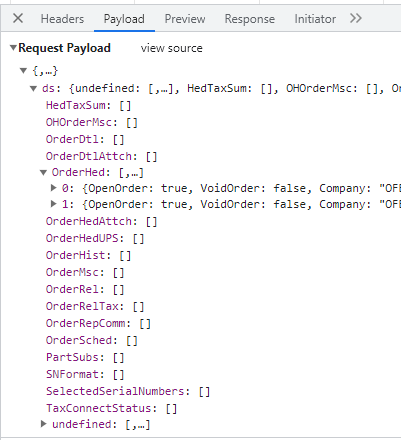
Task: Select the SelectedSerialNumbers: [] row
Action: (128, 391)
